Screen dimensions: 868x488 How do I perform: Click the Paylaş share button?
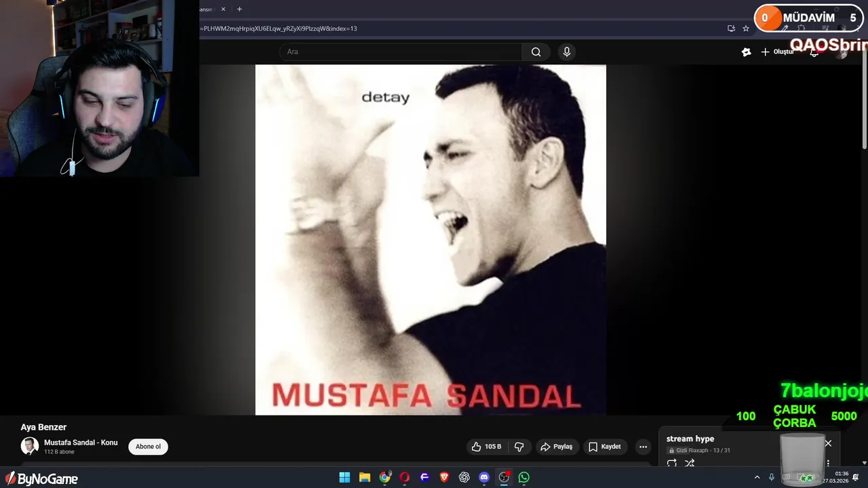(x=556, y=447)
